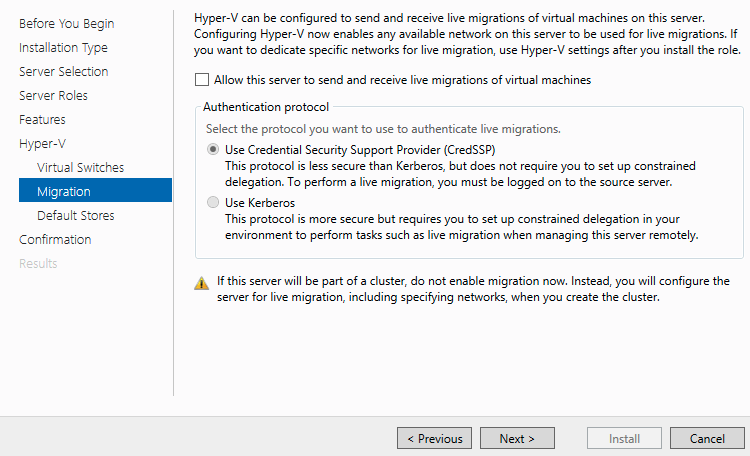Go to Before You Begin step
This screenshot has height=456, width=750.
coord(66,23)
